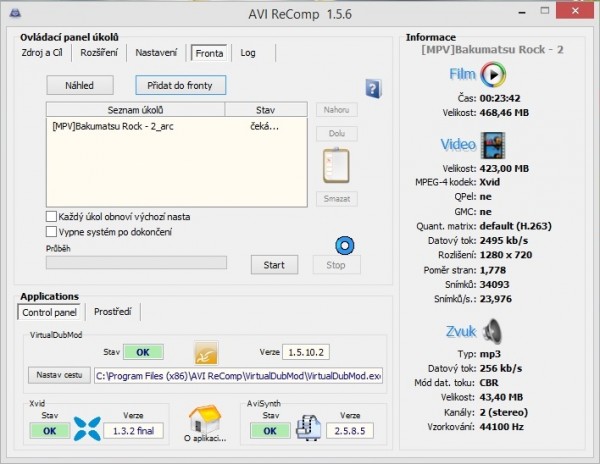Click the Průběh progress bar
600x464 pixels.
[x=136, y=263]
